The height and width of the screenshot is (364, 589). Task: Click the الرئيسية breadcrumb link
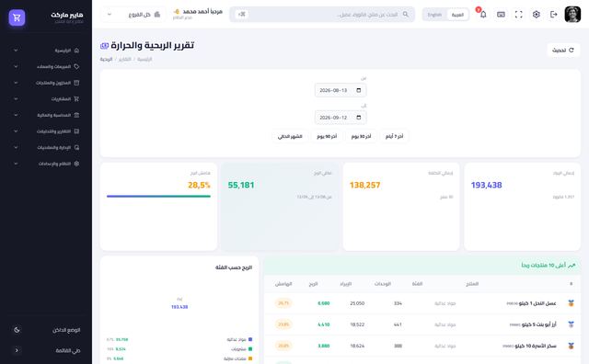[x=144, y=60]
